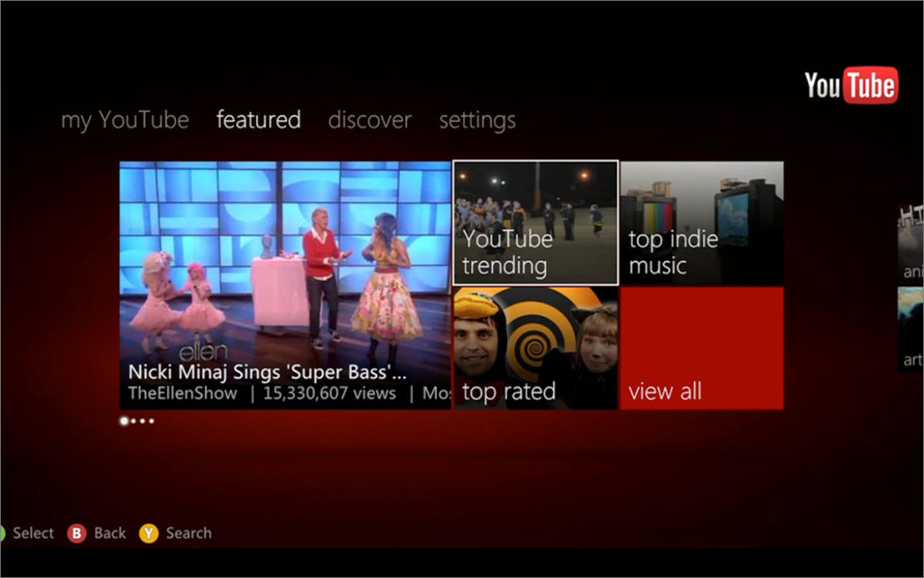The width and height of the screenshot is (924, 578).
Task: Open the top indie music tile
Action: tap(702, 223)
